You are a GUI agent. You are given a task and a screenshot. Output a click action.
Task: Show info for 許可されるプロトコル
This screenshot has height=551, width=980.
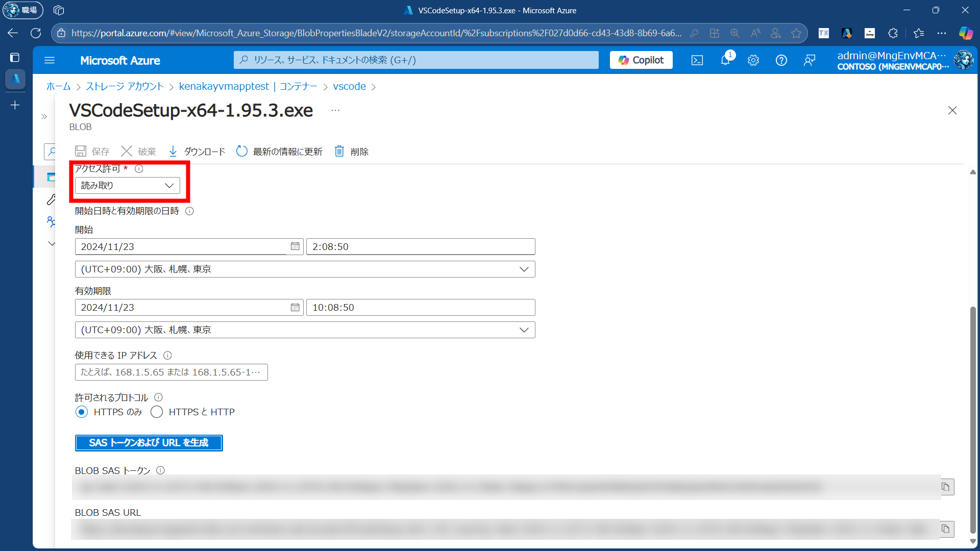[158, 397]
